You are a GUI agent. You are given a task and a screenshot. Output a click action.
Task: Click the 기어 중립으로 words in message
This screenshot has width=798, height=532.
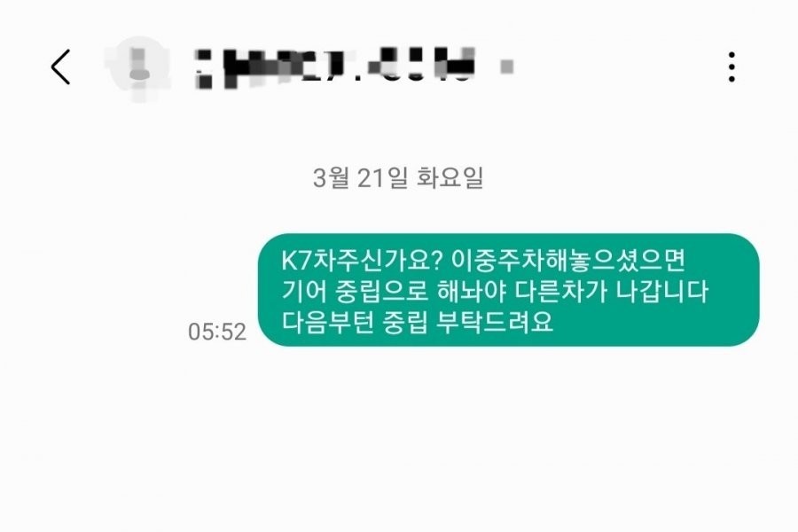coord(353,291)
